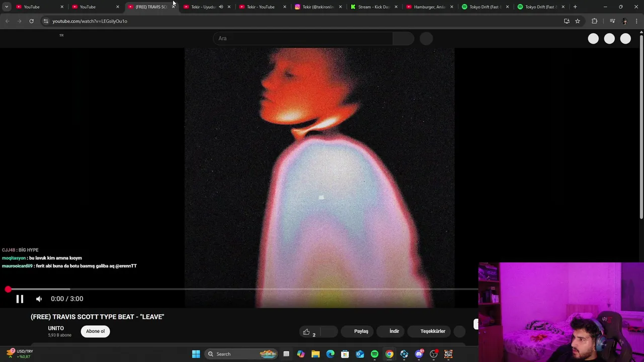Click the address bar URL

(x=90, y=21)
